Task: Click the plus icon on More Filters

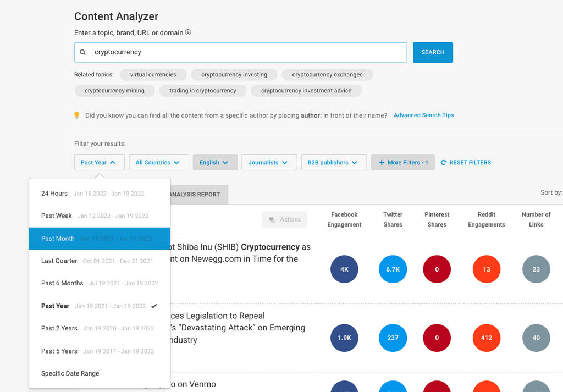Action: coord(382,163)
